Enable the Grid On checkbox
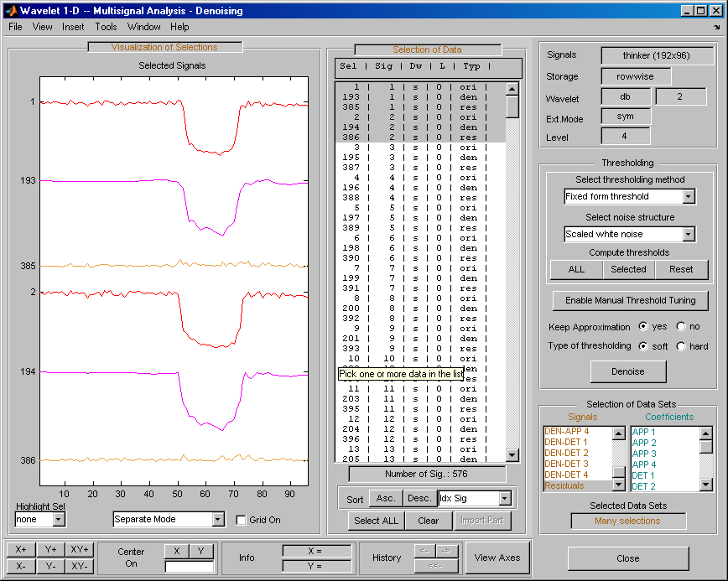The width and height of the screenshot is (728, 581). tap(242, 520)
